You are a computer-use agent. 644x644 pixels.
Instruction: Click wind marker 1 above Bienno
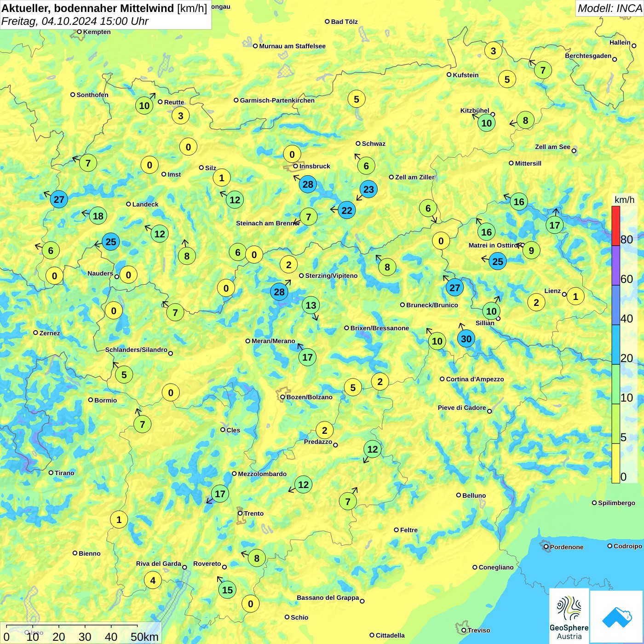(x=119, y=520)
